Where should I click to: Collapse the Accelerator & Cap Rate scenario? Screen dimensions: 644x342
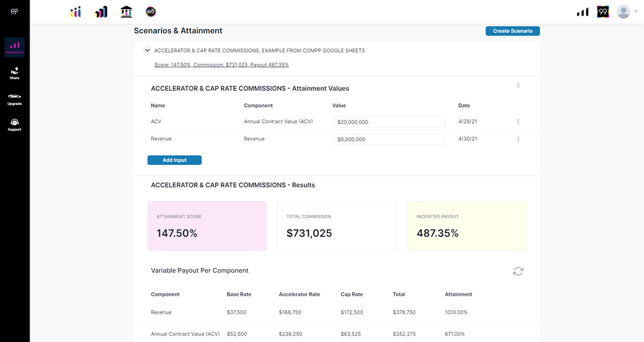point(147,50)
